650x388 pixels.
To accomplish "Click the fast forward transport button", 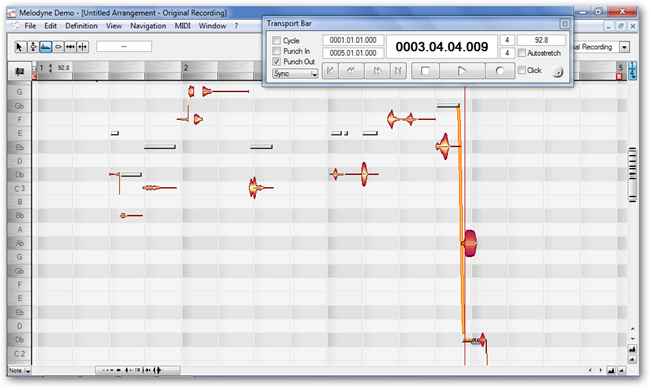I will coord(377,71).
